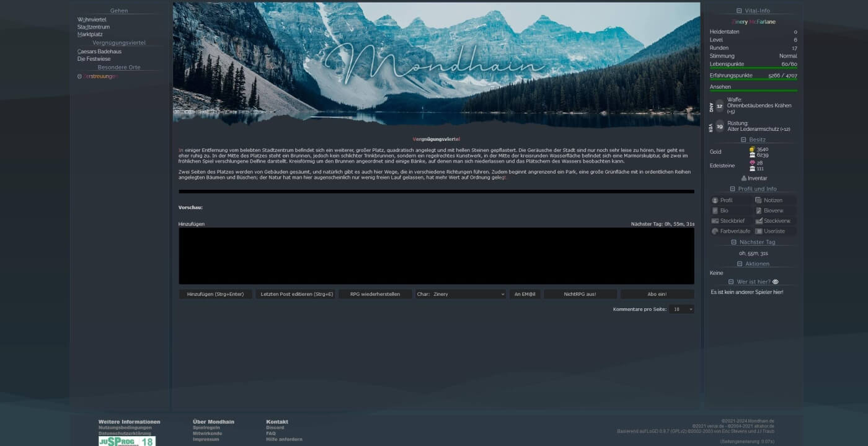This screenshot has height=446, width=868.
Task: Open Farbverläufe palette icon
Action: (x=715, y=231)
